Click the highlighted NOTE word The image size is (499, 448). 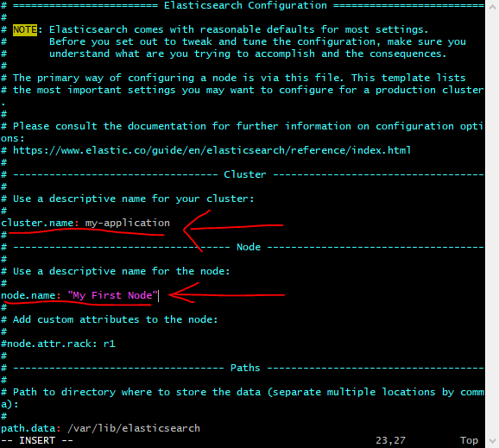coord(25,29)
